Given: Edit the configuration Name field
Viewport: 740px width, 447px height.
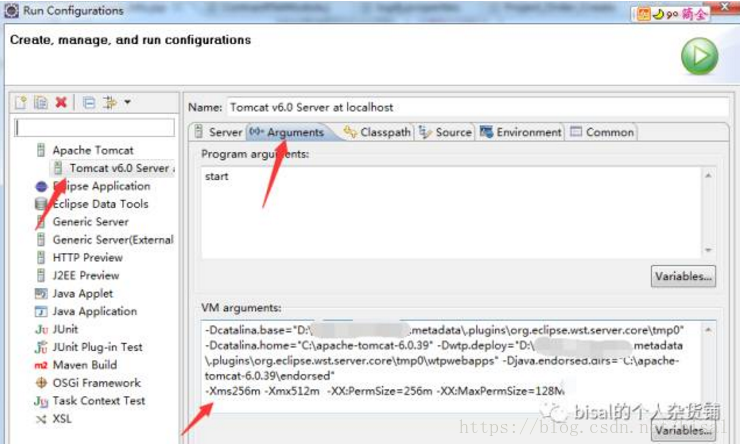Looking at the screenshot, I should (478, 107).
